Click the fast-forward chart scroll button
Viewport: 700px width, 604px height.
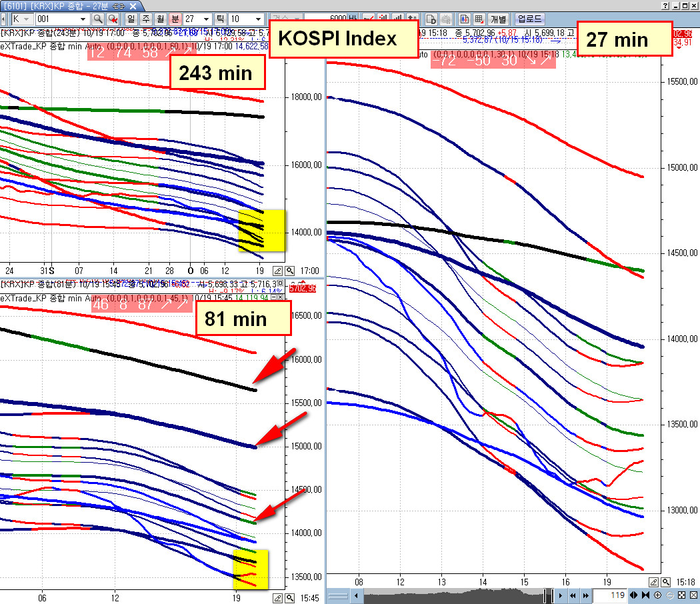[585, 595]
